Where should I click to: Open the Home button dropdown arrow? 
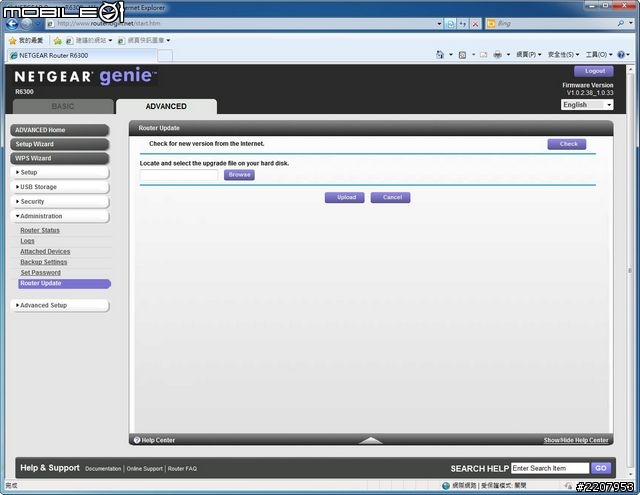pyautogui.click(x=451, y=54)
